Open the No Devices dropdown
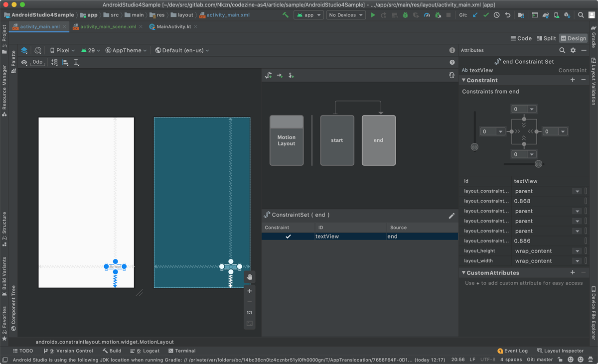The width and height of the screenshot is (598, 364). pos(346,15)
